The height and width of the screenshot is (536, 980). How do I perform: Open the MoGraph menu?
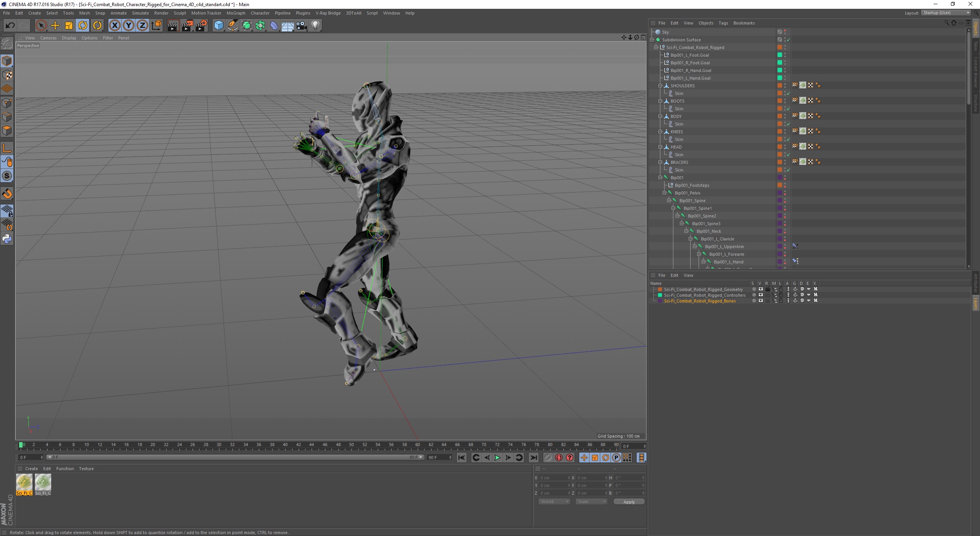point(235,13)
